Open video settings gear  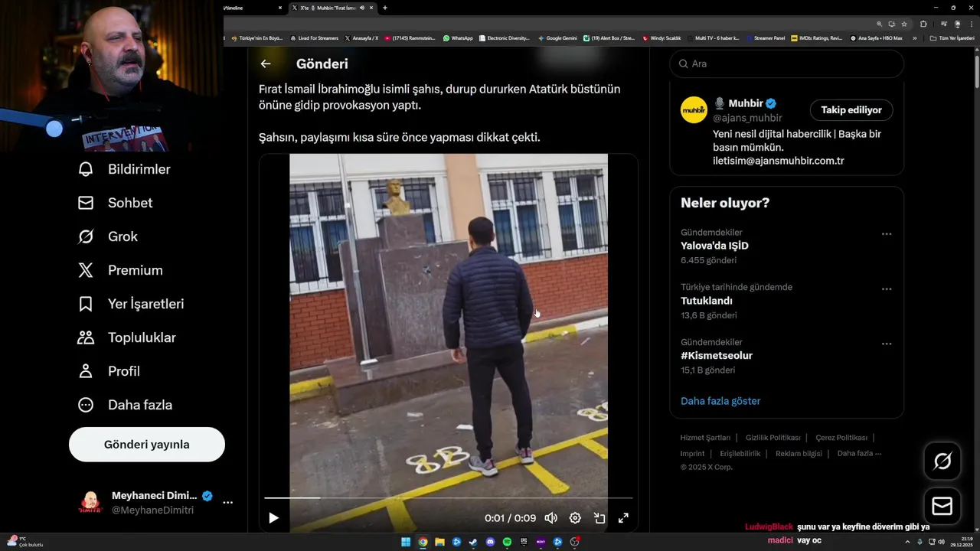(575, 518)
